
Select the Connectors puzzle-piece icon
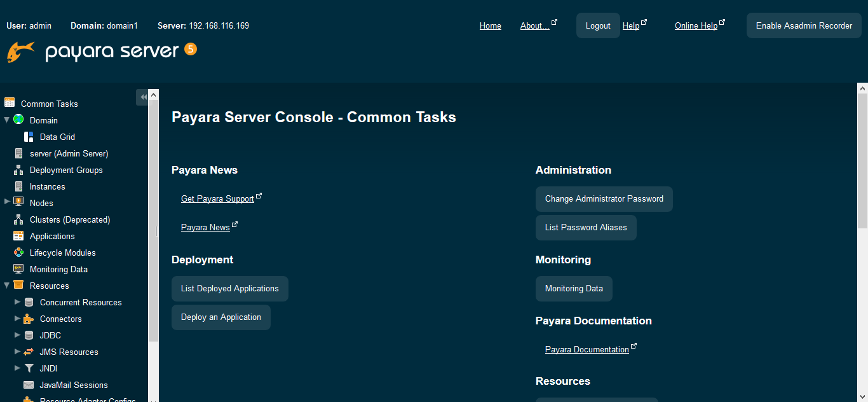tap(29, 319)
